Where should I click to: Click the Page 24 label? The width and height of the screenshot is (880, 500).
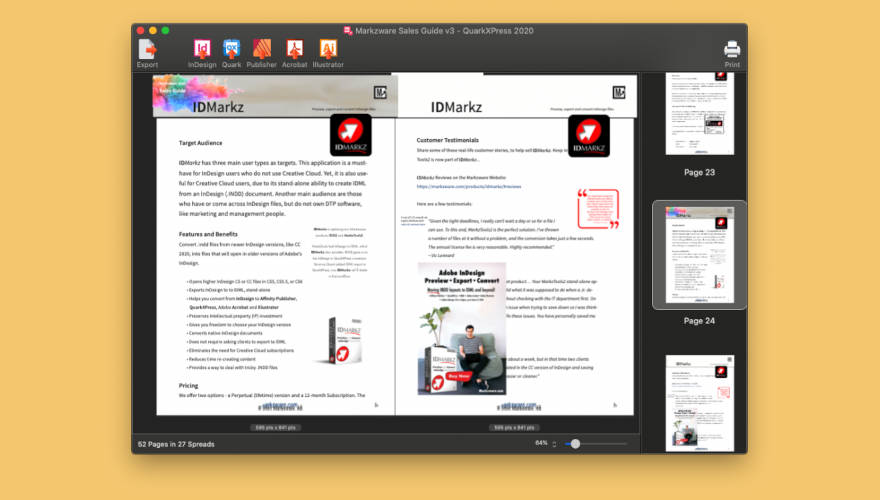click(699, 321)
